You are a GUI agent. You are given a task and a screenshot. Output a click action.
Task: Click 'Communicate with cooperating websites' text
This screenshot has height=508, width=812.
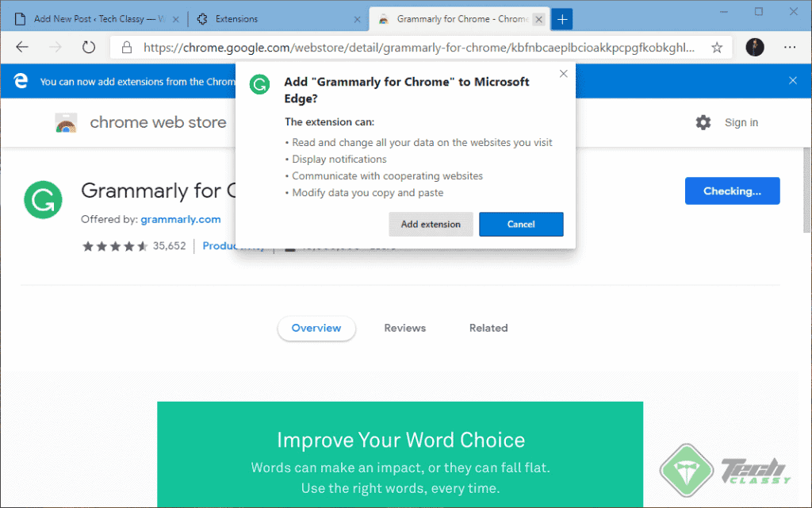(387, 175)
